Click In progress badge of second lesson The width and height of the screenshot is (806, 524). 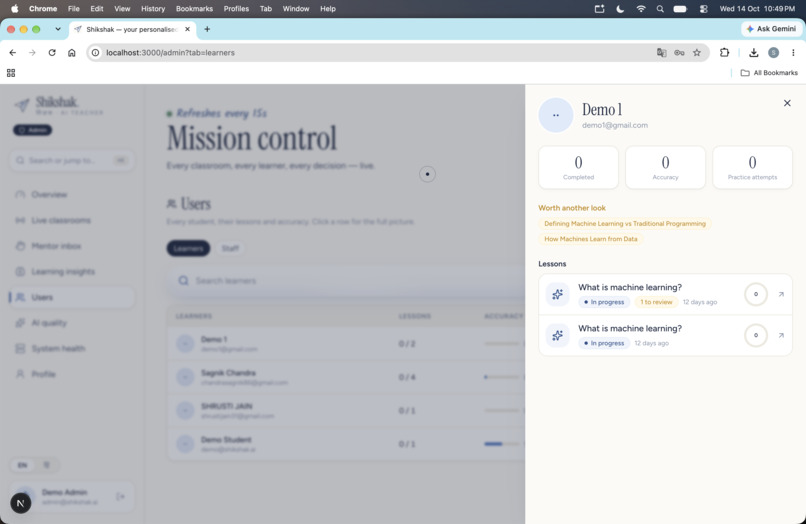coord(604,343)
